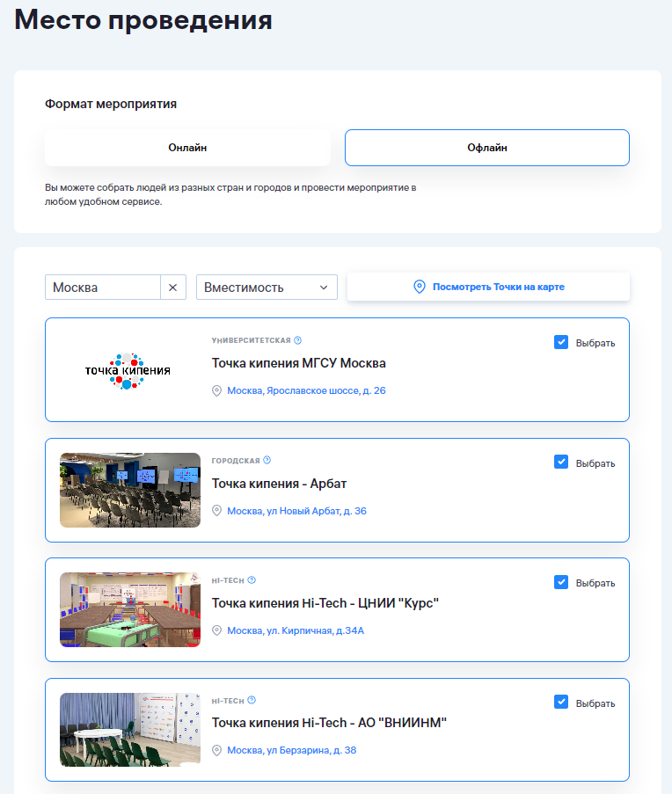This screenshot has width=672, height=794.
Task: Clear the Москва city filter with the X
Action: pos(172,288)
